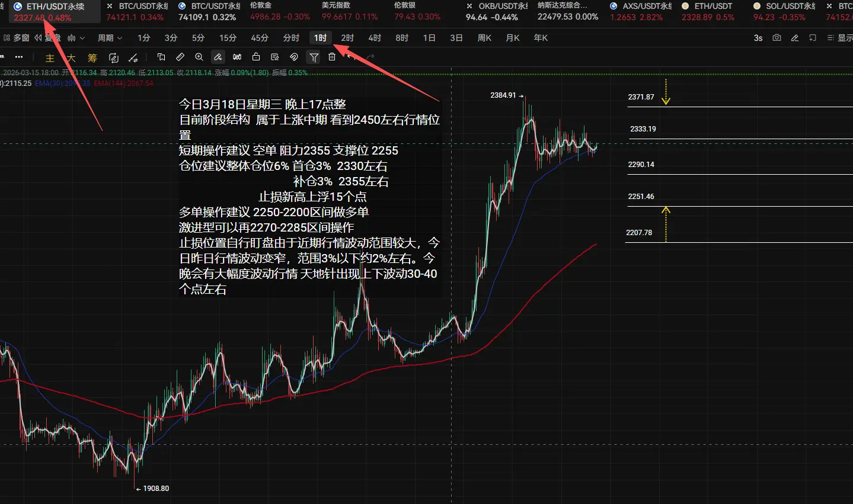853x504 pixels.
Task: Select the trend line drawing tool
Action: 133,58
